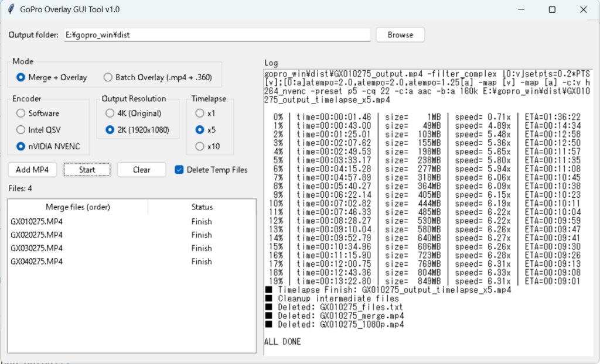Viewport: 600px width, 364px height.
Task: Select timelapse speed x5
Action: click(x=200, y=129)
